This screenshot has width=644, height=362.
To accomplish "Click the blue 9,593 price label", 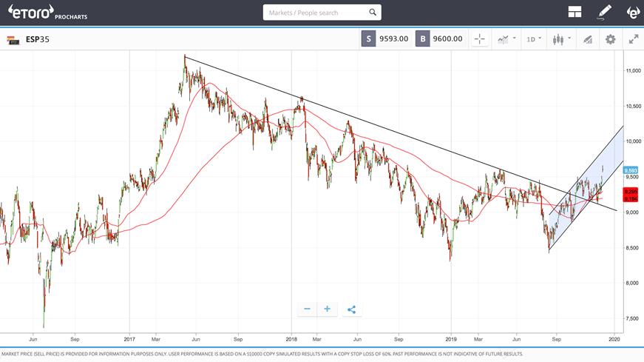I will (x=630, y=170).
